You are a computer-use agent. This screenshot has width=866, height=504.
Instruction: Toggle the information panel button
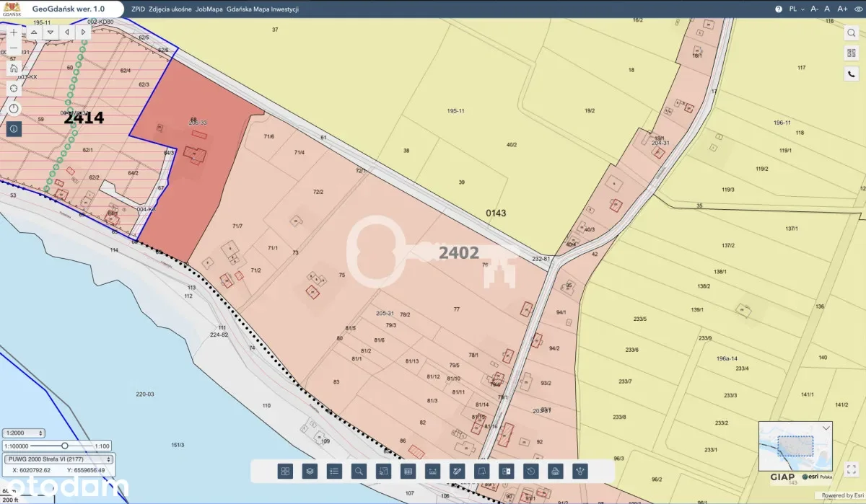coord(14,129)
